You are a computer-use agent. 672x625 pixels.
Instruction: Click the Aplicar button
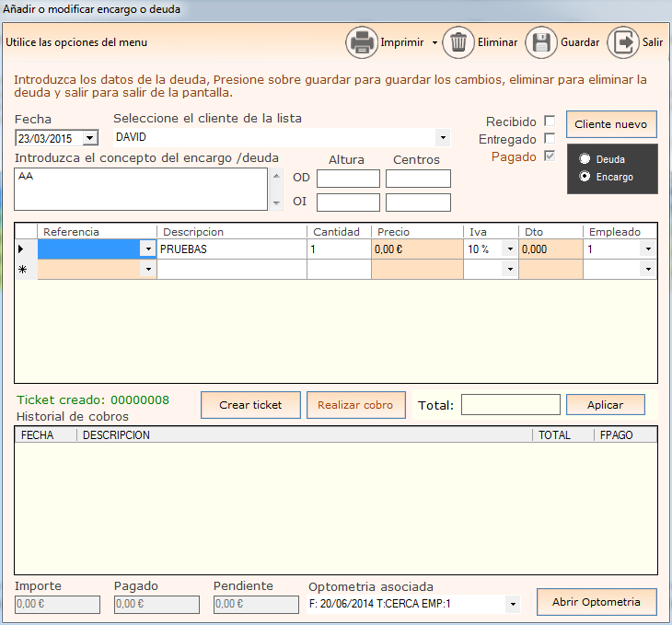pyautogui.click(x=605, y=405)
